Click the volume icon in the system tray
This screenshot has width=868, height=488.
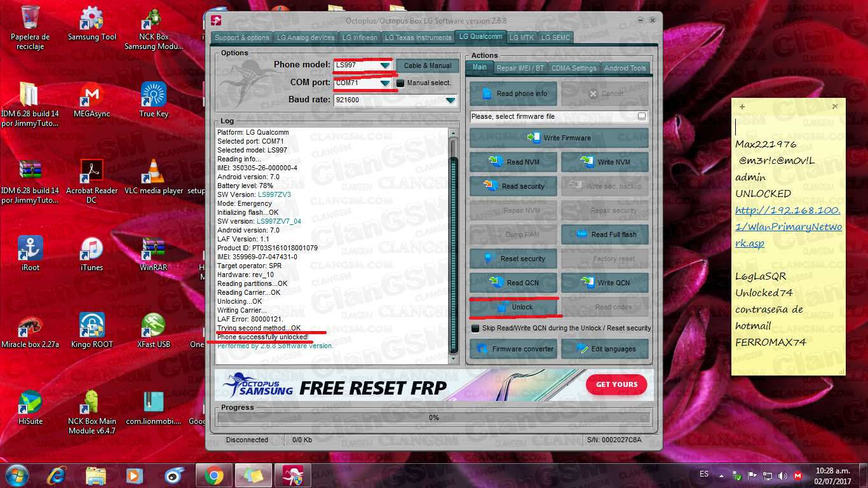pyautogui.click(x=783, y=475)
